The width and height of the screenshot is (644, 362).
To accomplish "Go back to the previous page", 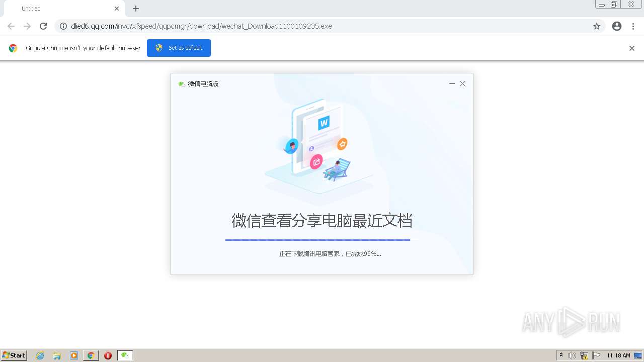I will coord(11,26).
